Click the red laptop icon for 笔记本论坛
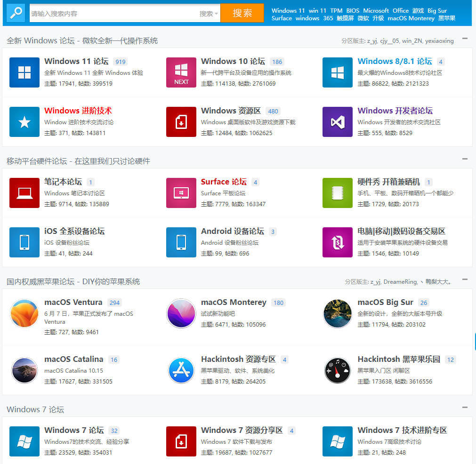The width and height of the screenshot is (476, 464). tap(24, 192)
